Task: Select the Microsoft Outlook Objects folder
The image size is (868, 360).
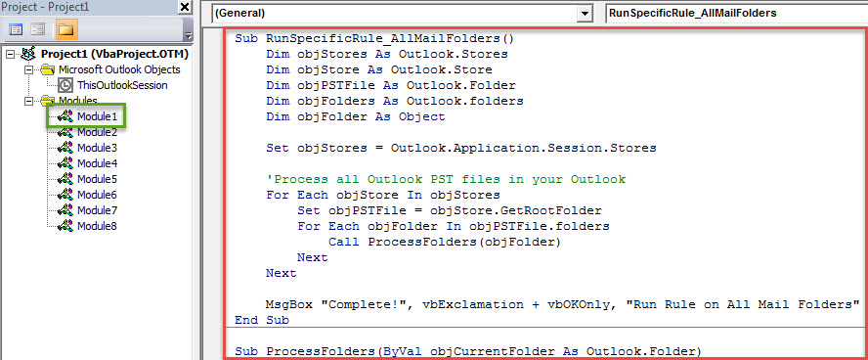Action: [x=119, y=69]
